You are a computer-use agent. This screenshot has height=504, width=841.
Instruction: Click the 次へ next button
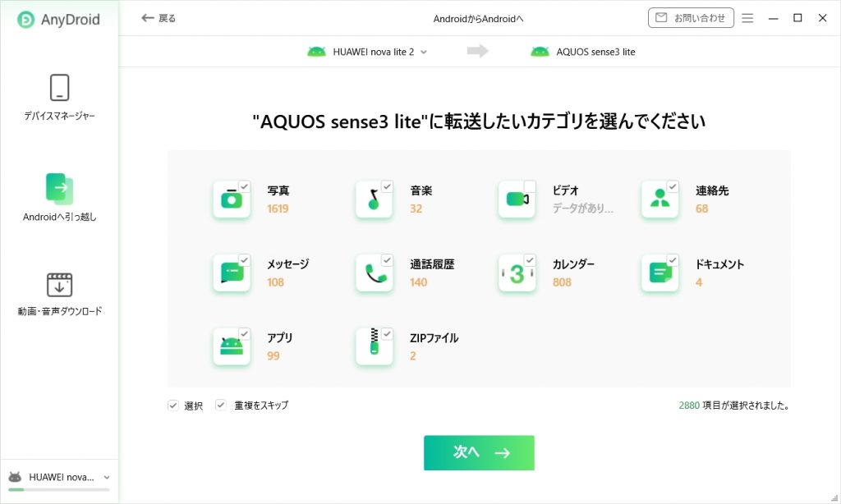(x=479, y=452)
